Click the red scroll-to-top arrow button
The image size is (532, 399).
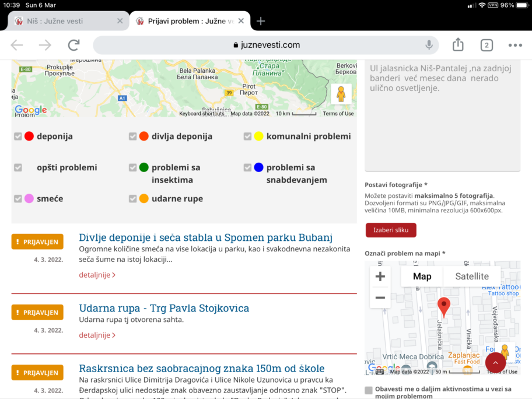[x=495, y=362]
